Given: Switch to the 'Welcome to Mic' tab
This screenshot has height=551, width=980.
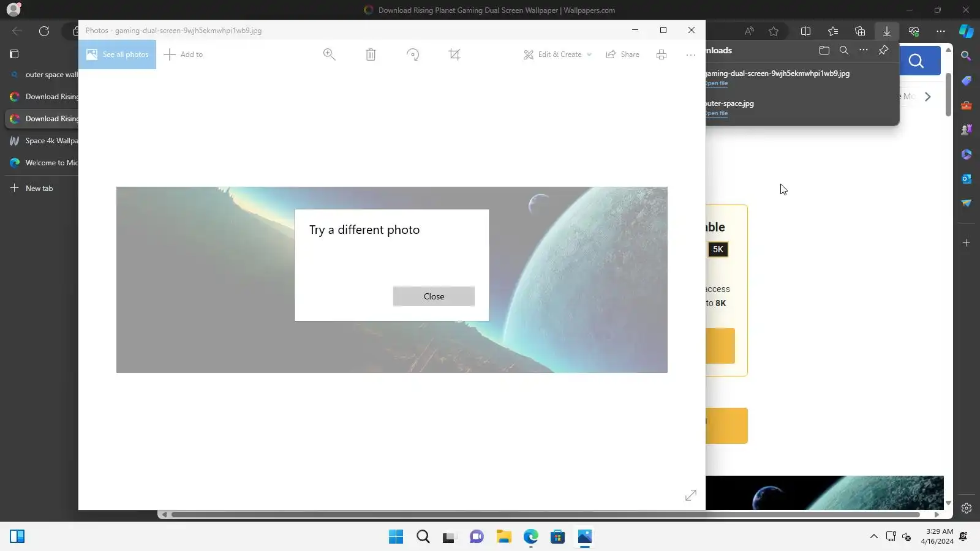Looking at the screenshot, I should [42, 163].
